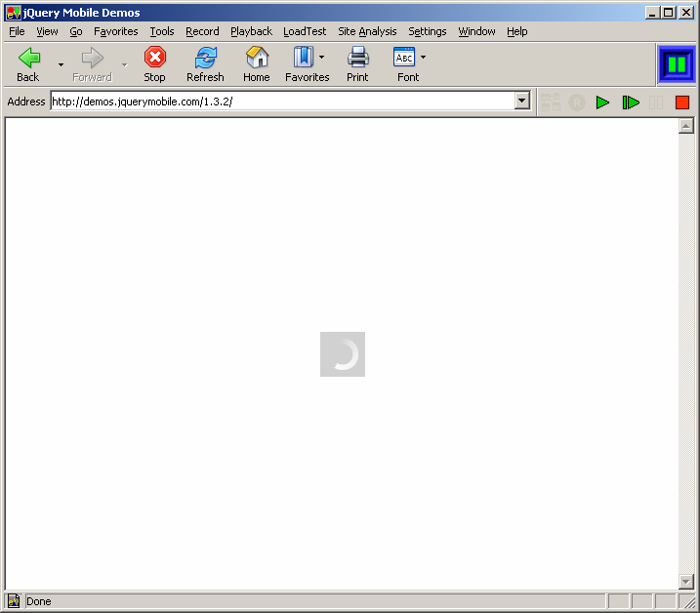Close the jQuery Mobile Demos window
Image resolution: width=700 pixels, height=613 pixels.
pyautogui.click(x=685, y=13)
